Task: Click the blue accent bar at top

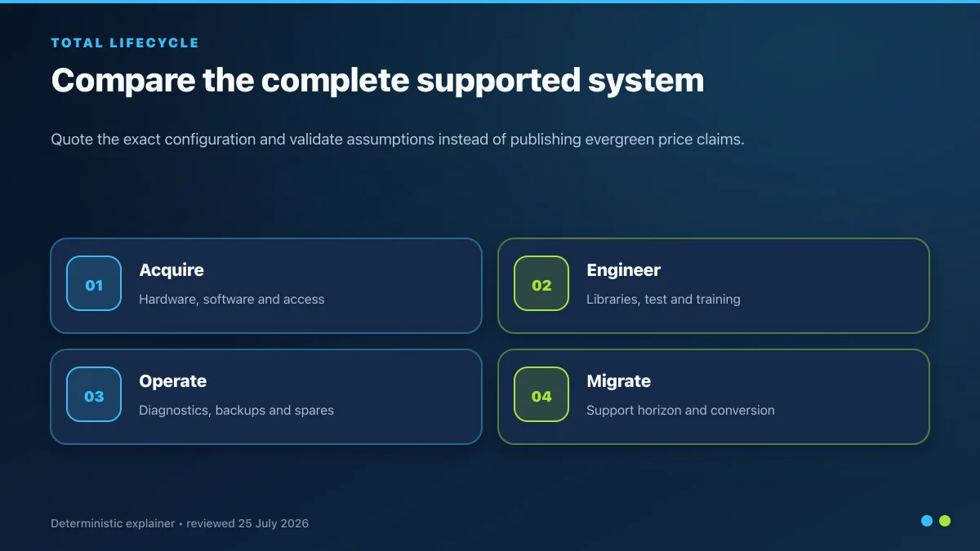Action: [490, 2]
